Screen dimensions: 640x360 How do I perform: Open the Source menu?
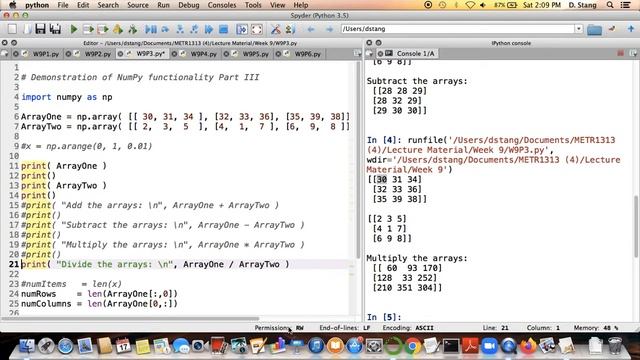point(138,5)
